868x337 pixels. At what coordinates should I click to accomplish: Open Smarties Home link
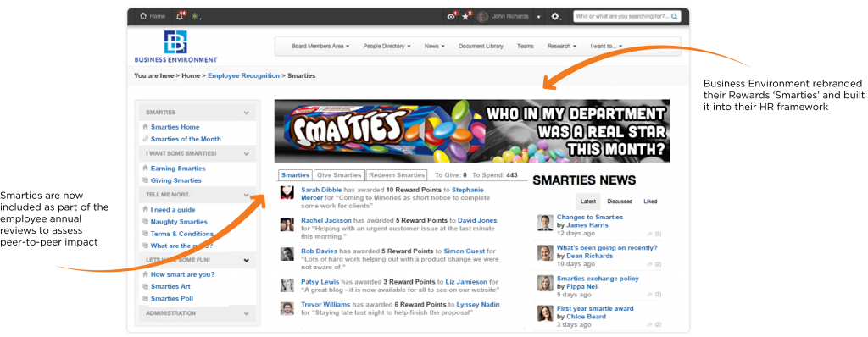click(x=175, y=127)
